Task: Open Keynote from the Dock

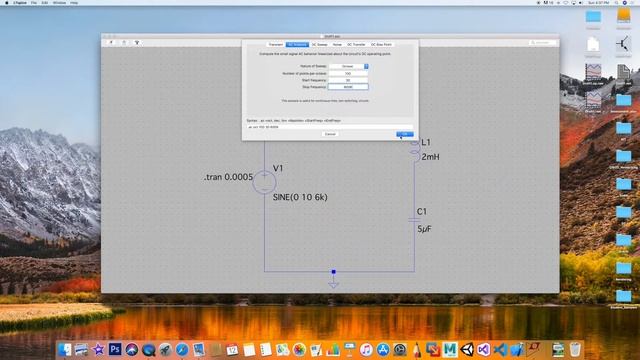Action: tap(349, 350)
